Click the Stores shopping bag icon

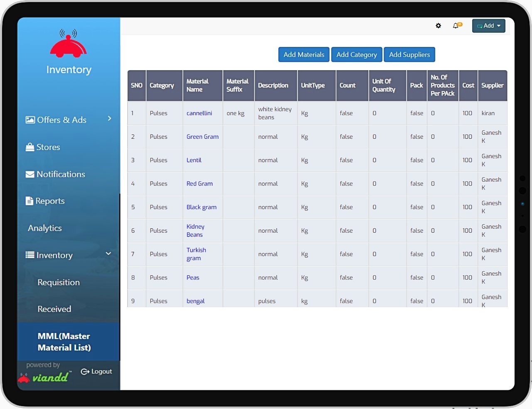(x=30, y=147)
